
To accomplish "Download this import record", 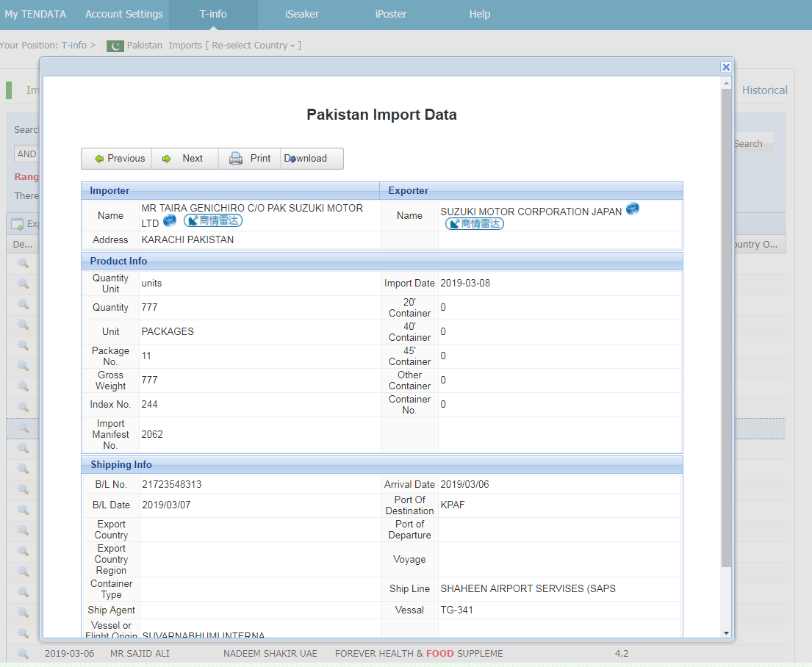I will [x=312, y=159].
